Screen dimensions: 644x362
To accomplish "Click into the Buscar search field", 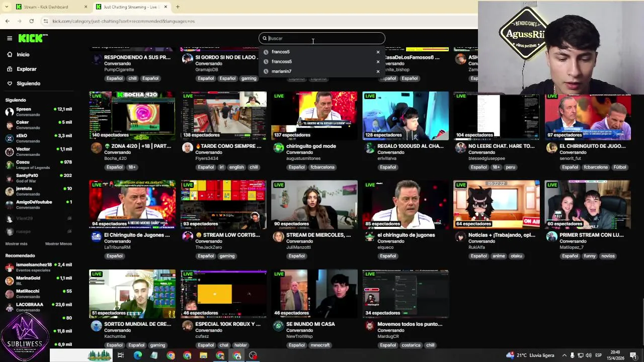I will tap(322, 38).
